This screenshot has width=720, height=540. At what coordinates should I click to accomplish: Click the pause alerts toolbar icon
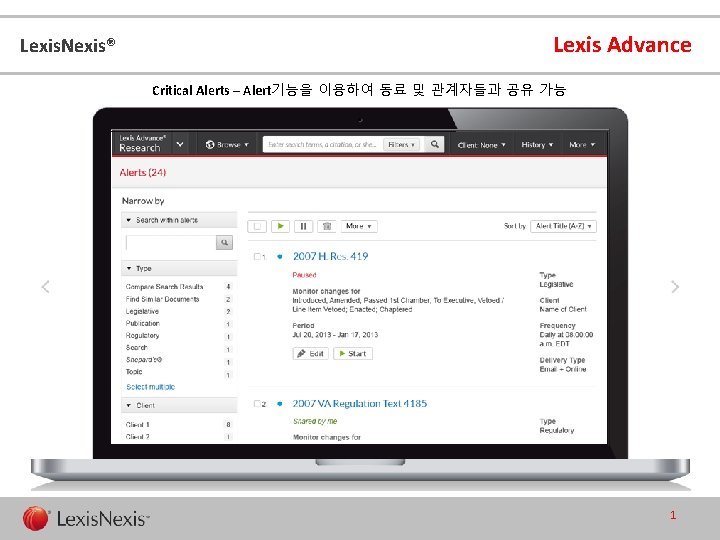(304, 226)
